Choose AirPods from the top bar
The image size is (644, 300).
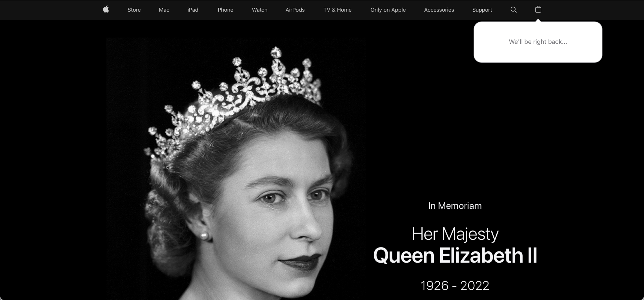pos(295,10)
